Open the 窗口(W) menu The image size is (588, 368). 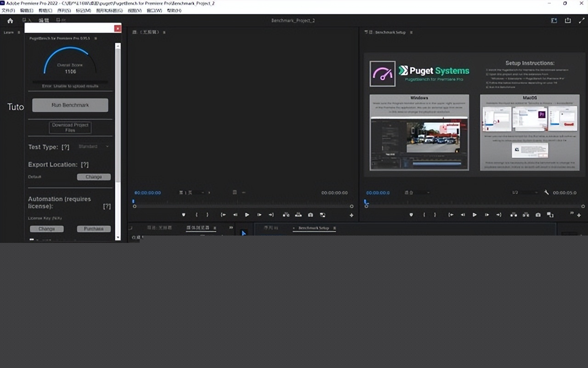pyautogui.click(x=154, y=11)
